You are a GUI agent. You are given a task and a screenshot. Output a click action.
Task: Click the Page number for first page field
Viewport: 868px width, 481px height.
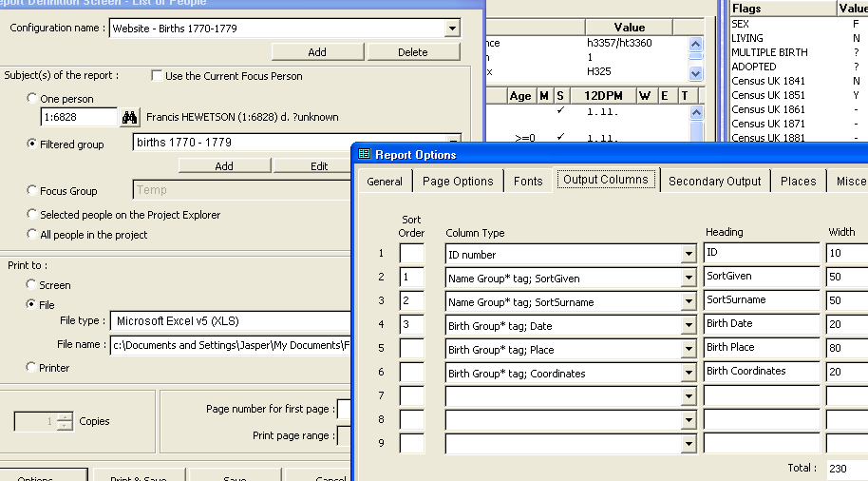(345, 409)
